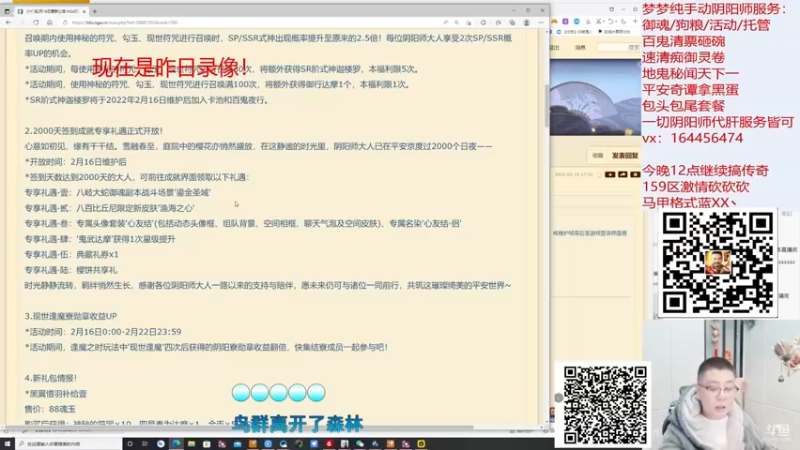Click the dark share arrow post icon
This screenshot has width=800, height=450.
click(622, 174)
